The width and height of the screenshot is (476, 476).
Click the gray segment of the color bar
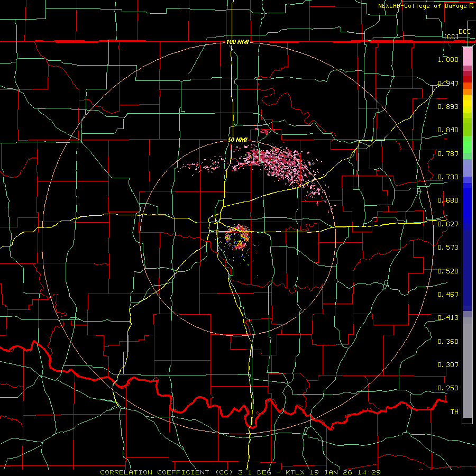click(467, 368)
